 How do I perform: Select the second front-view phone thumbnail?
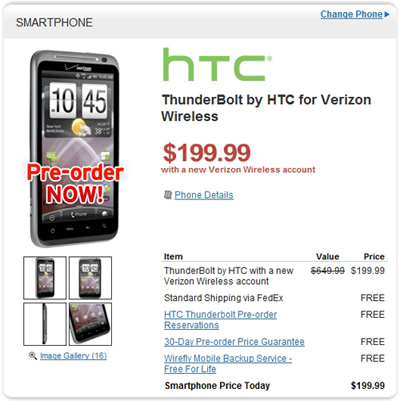[90, 278]
